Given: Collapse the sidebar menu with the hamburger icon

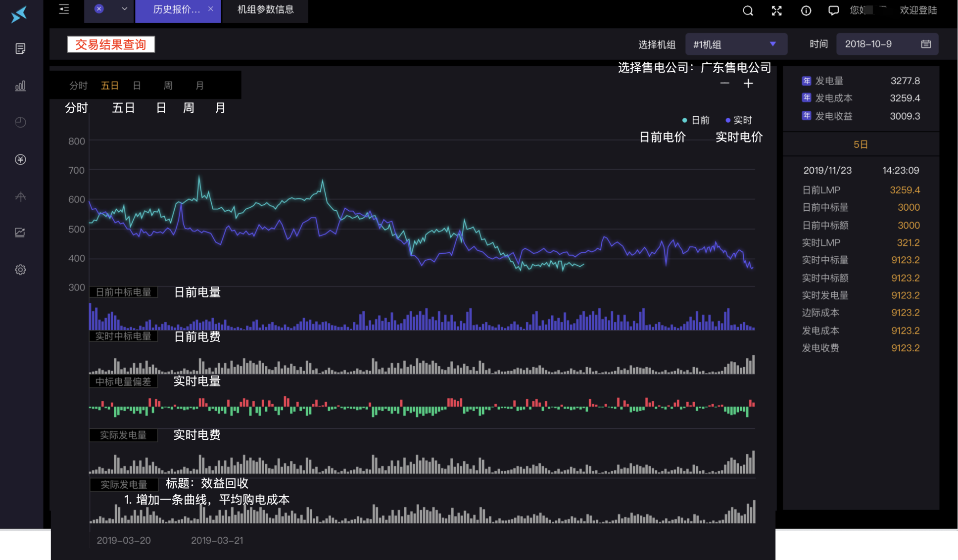Looking at the screenshot, I should tap(64, 9).
